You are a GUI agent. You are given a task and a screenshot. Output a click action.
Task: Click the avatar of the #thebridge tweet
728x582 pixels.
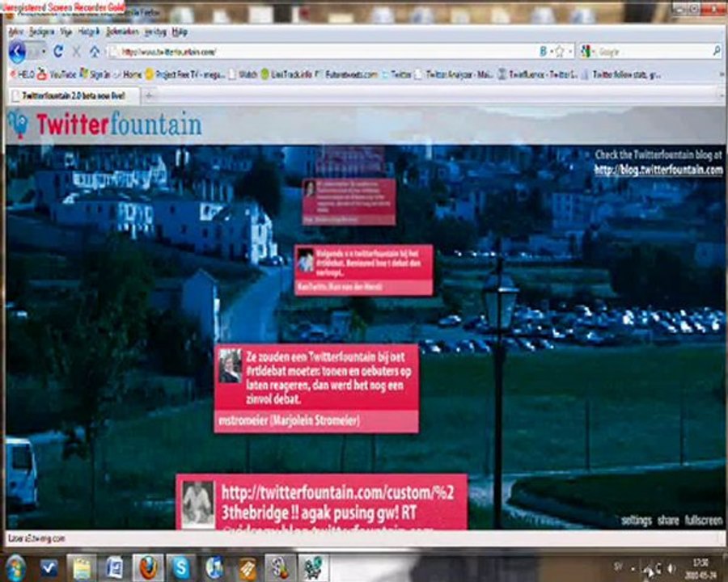pyautogui.click(x=198, y=504)
